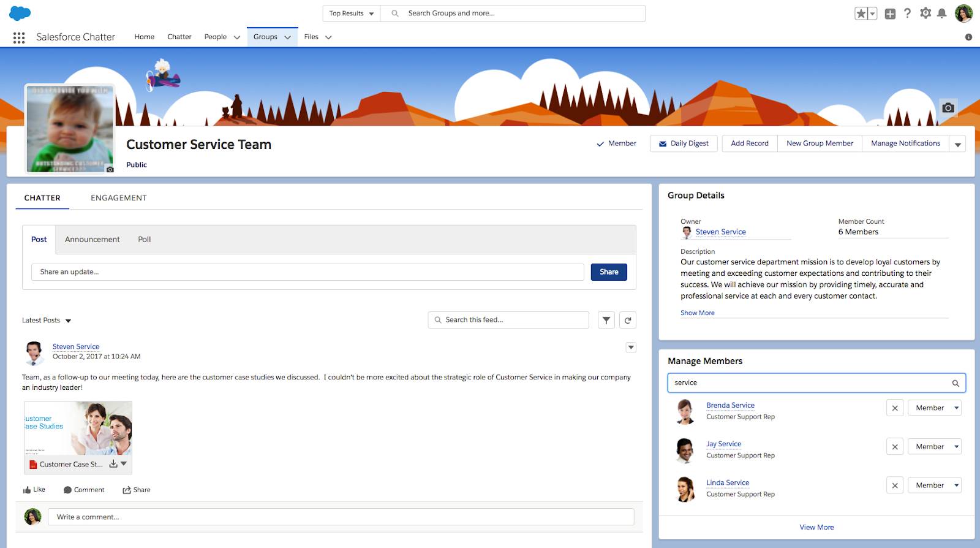
Task: Like Steven Service's post
Action: coord(34,490)
